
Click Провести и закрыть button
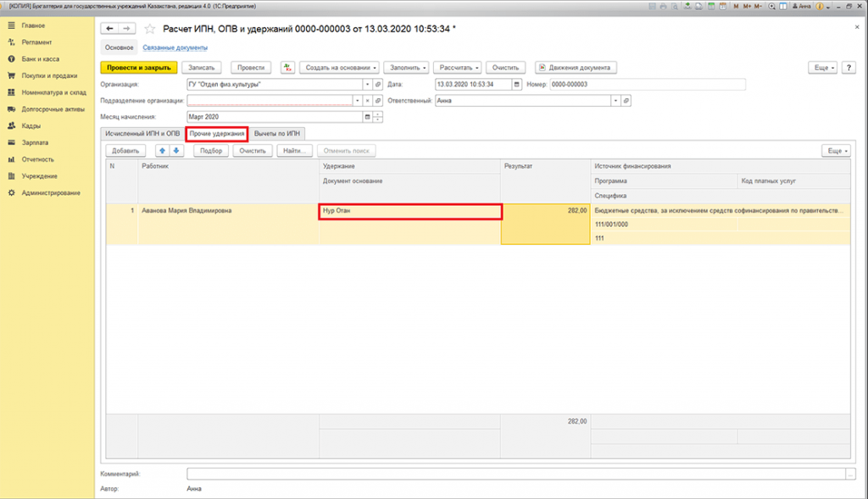tap(138, 68)
